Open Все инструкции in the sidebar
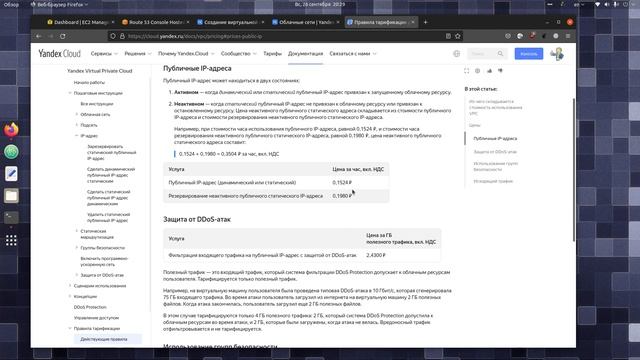The width and height of the screenshot is (640, 360). pos(97,104)
